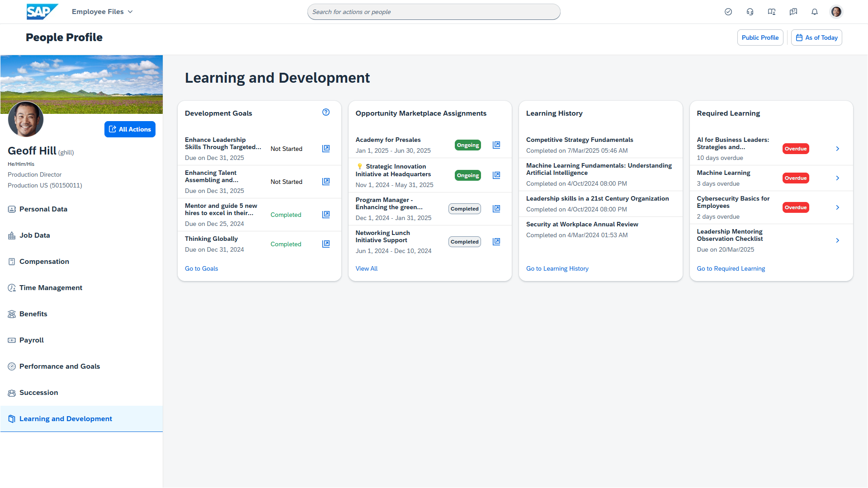Select Performance and Goals in sidebar
Image resolution: width=868 pixels, height=488 pixels.
(60, 366)
